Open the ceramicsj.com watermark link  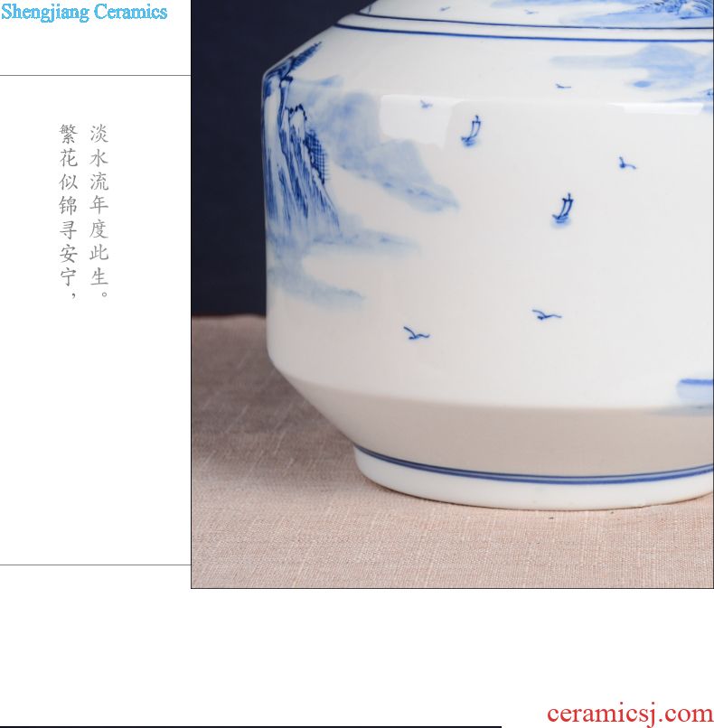(630, 714)
